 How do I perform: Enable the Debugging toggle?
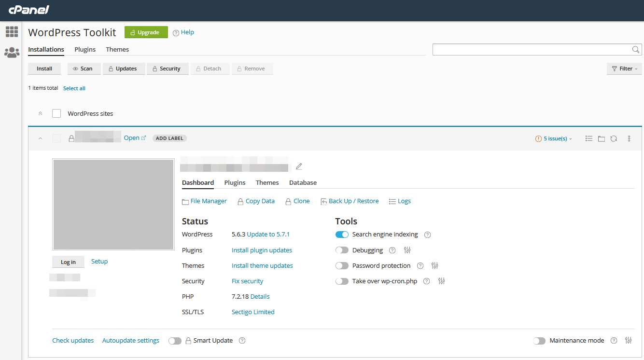click(342, 250)
